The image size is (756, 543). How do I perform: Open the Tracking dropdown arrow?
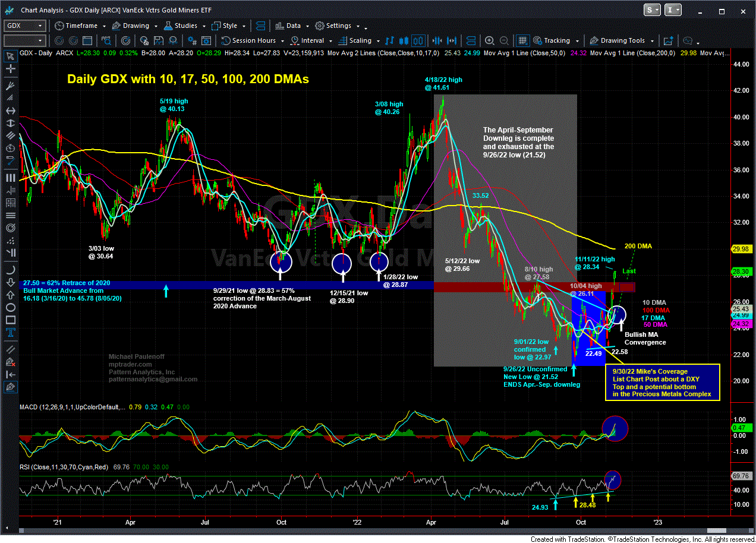(x=577, y=41)
